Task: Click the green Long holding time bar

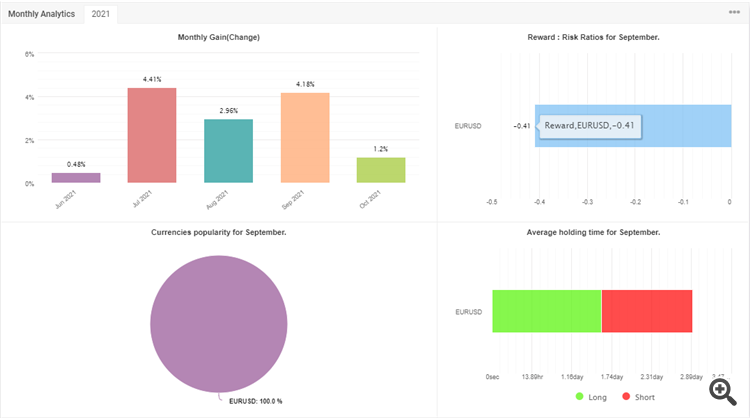Action: click(547, 311)
